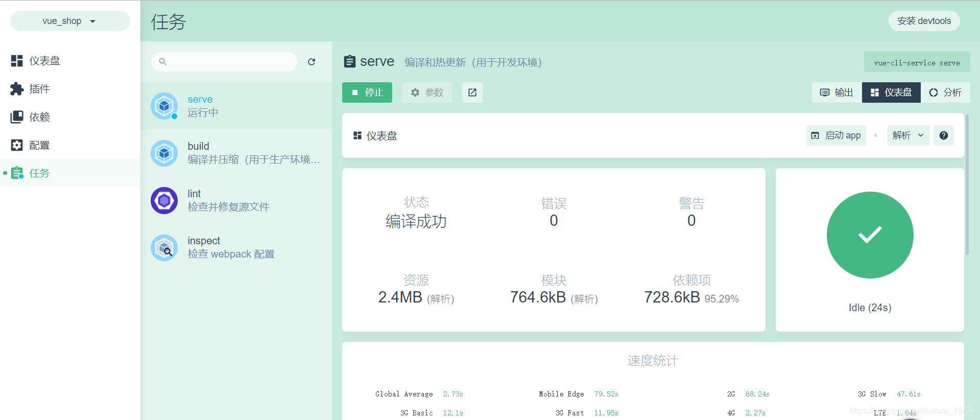Switch to the 仪表盘 dashboard tab
The height and width of the screenshot is (420, 980).
click(x=891, y=92)
